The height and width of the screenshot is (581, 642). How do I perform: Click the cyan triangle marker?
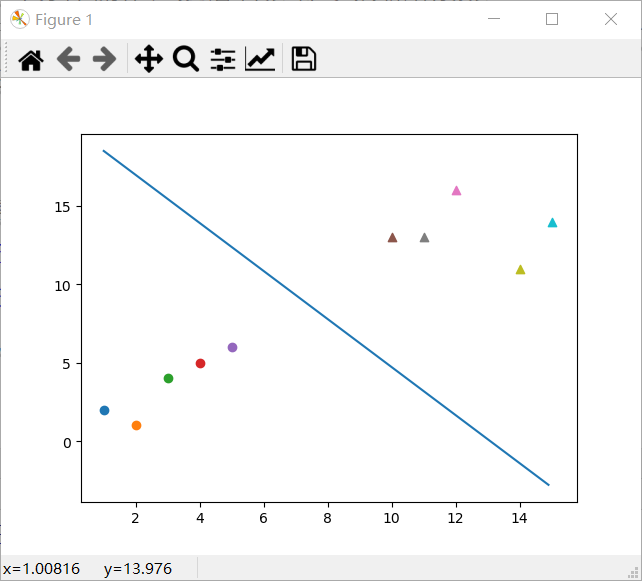(552, 222)
